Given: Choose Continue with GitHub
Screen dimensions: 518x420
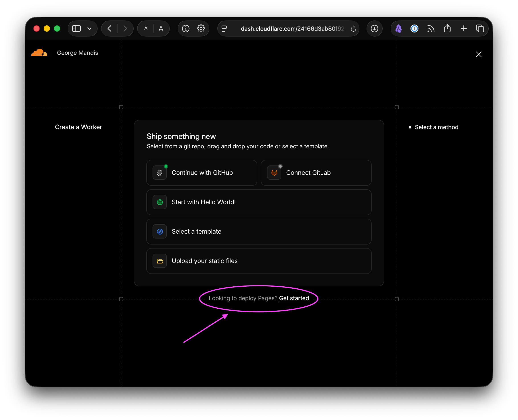Looking at the screenshot, I should (202, 173).
